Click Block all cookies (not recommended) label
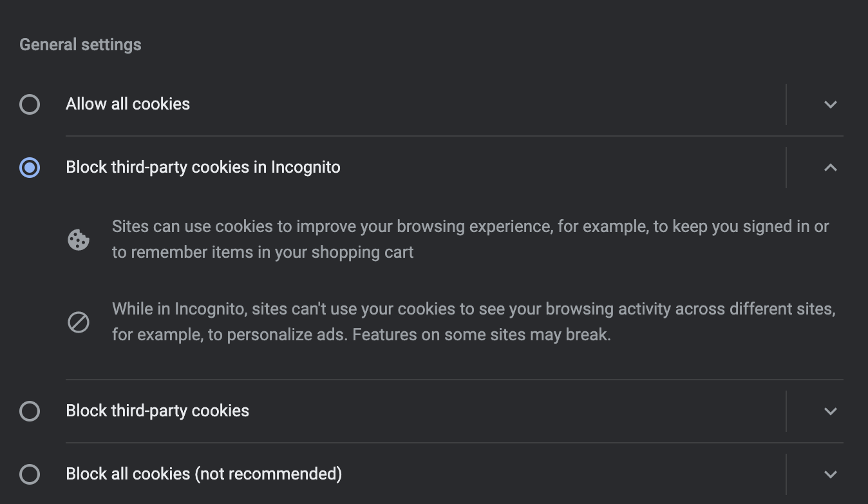Screen dimensions: 868x504 (203, 474)
